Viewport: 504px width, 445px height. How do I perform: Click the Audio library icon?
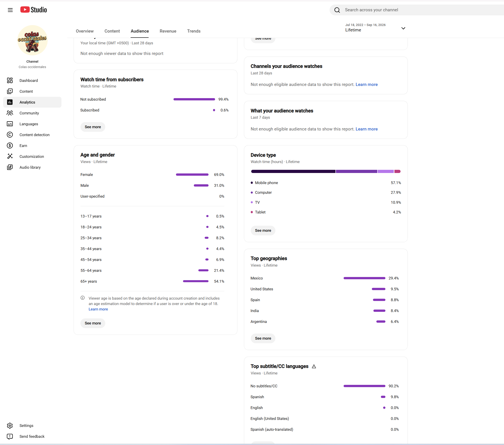pos(10,167)
